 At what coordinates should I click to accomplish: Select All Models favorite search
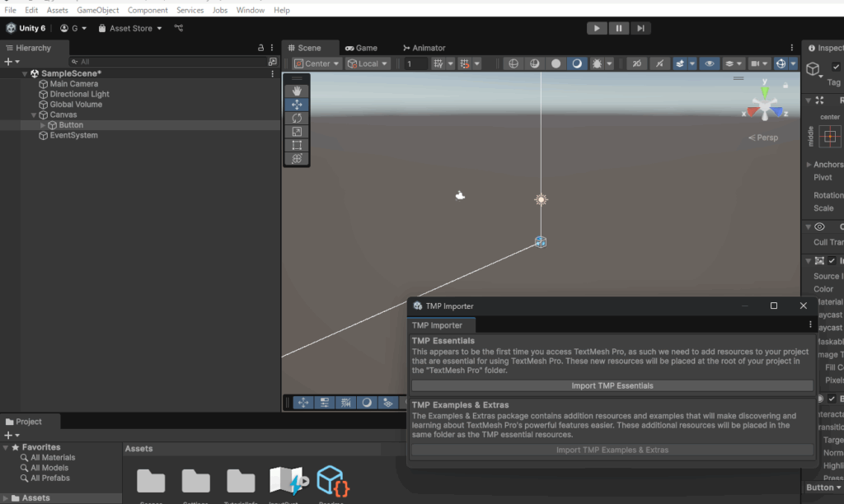point(49,468)
